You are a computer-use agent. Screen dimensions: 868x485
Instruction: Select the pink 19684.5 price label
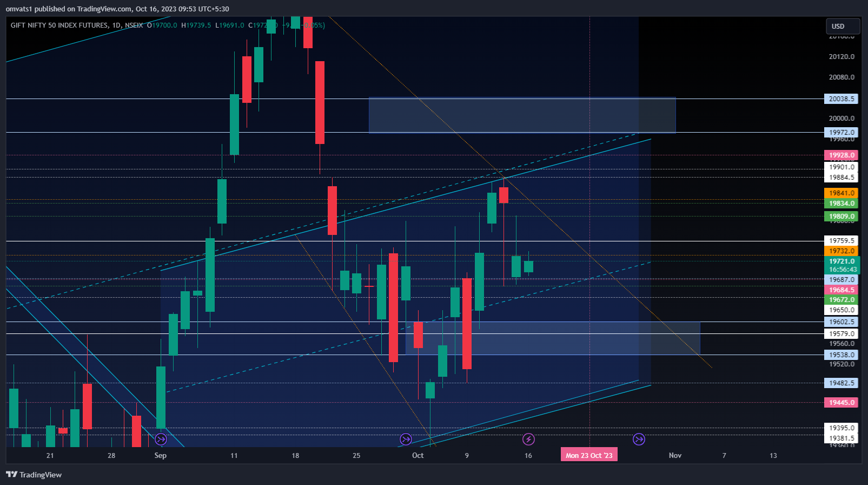point(842,290)
